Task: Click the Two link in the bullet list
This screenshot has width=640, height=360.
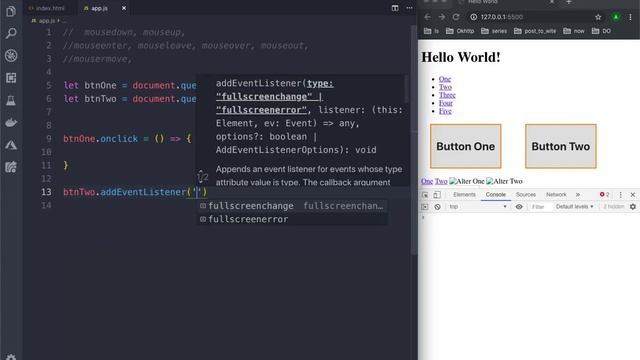Action: point(445,87)
